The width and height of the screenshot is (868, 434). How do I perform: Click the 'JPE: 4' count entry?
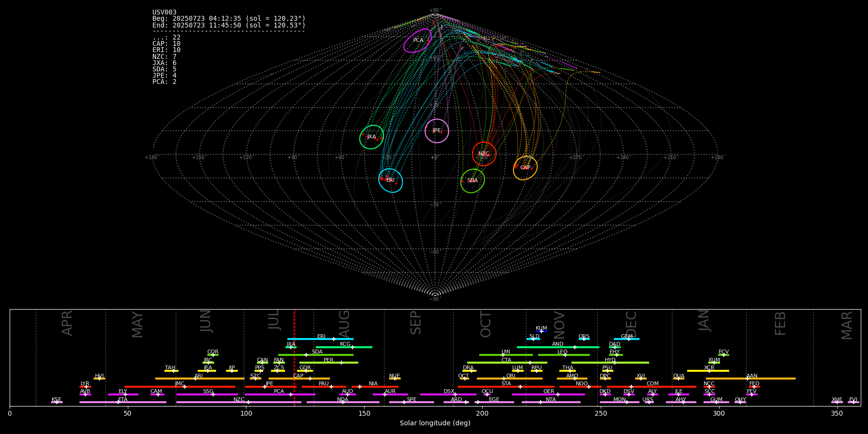[164, 76]
